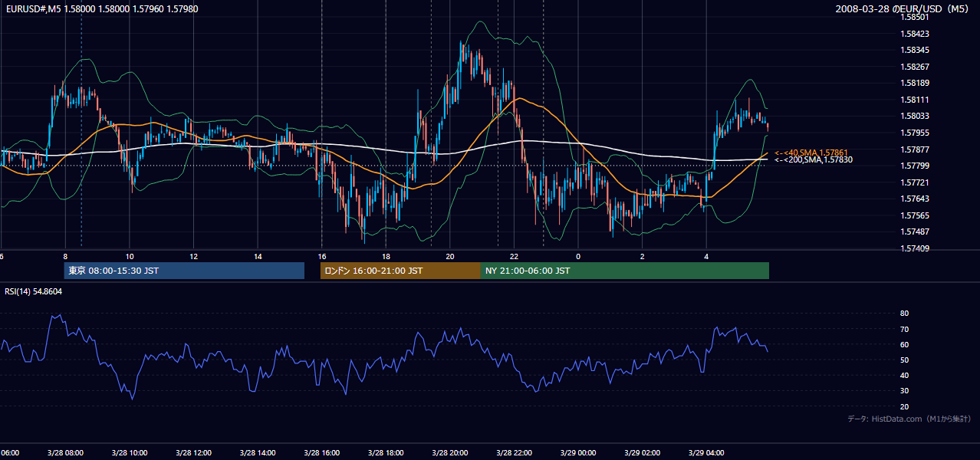Screen dimensions: 980x460
Task: Click hour tick 16 under price chart
Action: tap(322, 256)
